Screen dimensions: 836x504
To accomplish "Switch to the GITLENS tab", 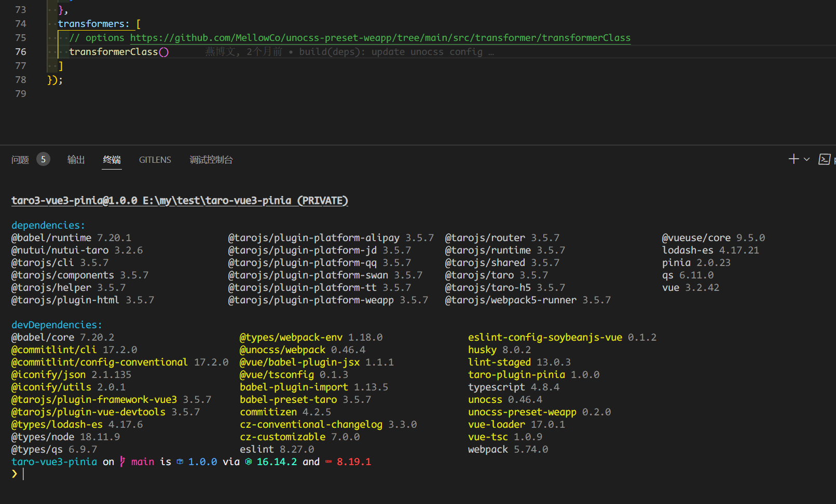I will coord(155,160).
